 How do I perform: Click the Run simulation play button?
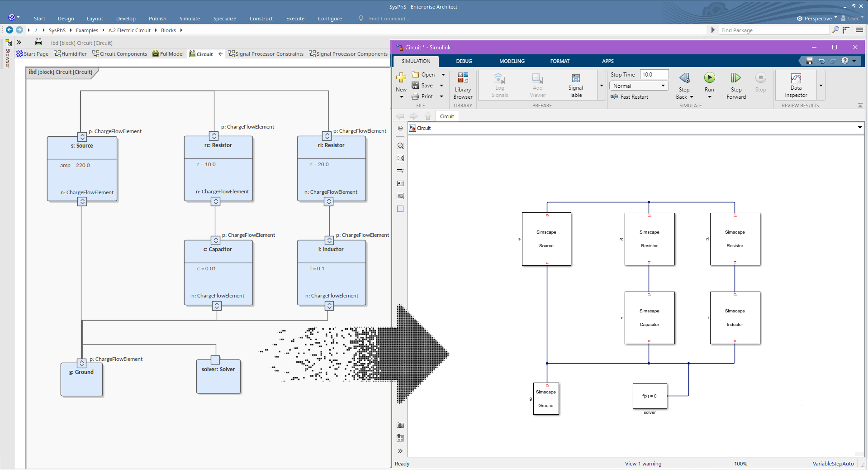(709, 78)
